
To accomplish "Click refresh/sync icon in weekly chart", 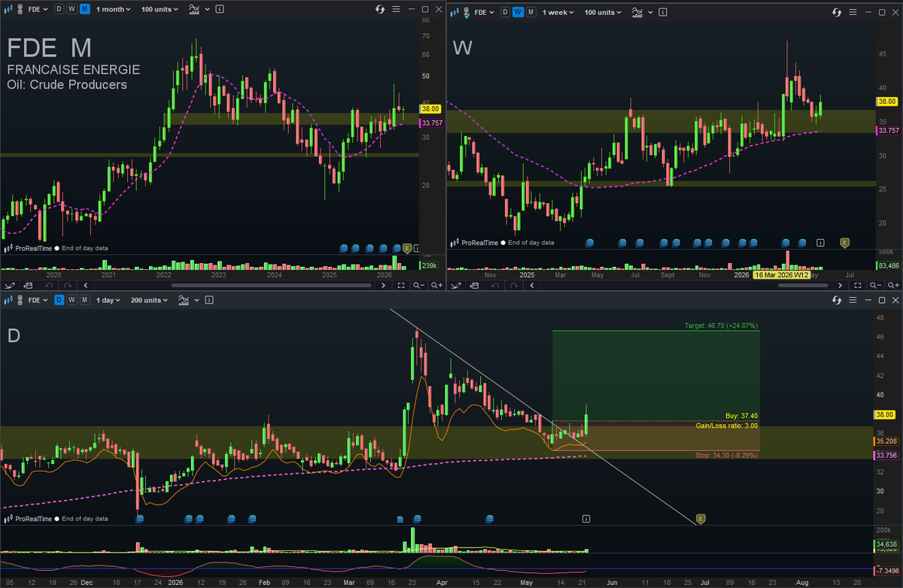I will pos(838,12).
